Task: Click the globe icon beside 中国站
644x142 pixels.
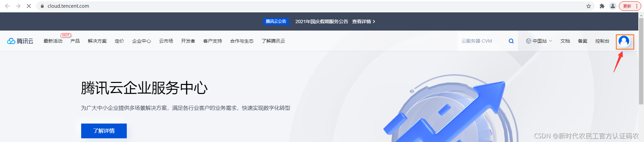Action: (x=528, y=41)
